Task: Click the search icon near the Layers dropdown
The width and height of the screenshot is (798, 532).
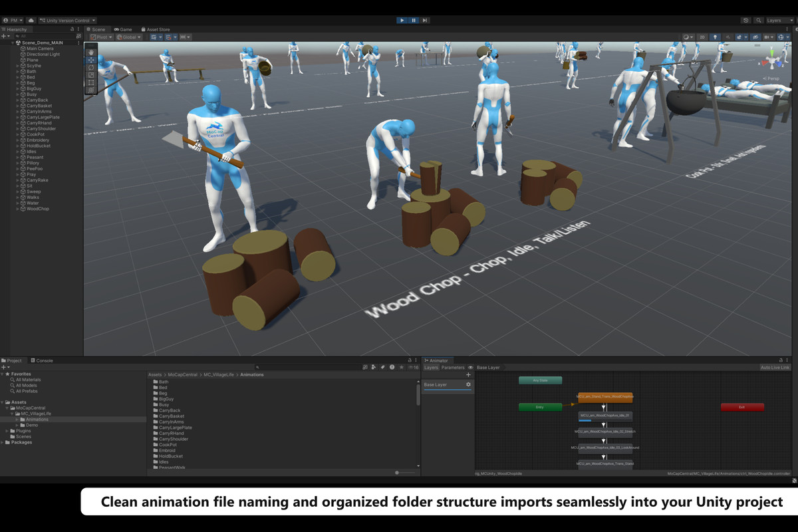Action: tap(759, 20)
